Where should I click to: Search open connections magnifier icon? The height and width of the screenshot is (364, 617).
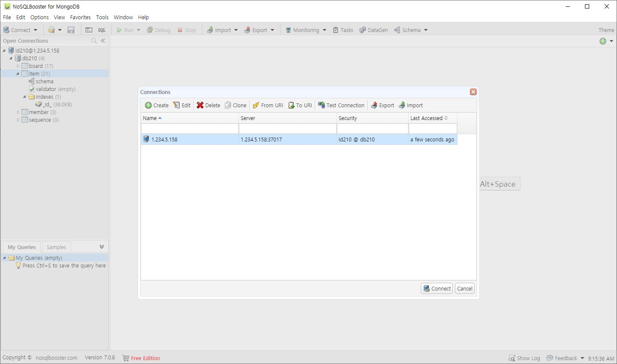(x=94, y=41)
